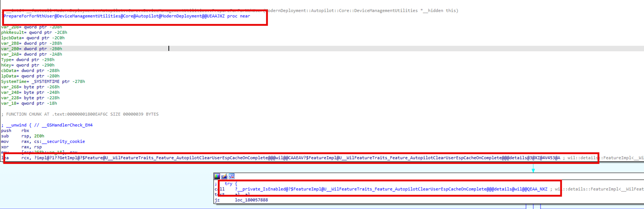Select the highlighted var_2B0 variable line
This screenshot has width=644, height=209.
point(32,49)
